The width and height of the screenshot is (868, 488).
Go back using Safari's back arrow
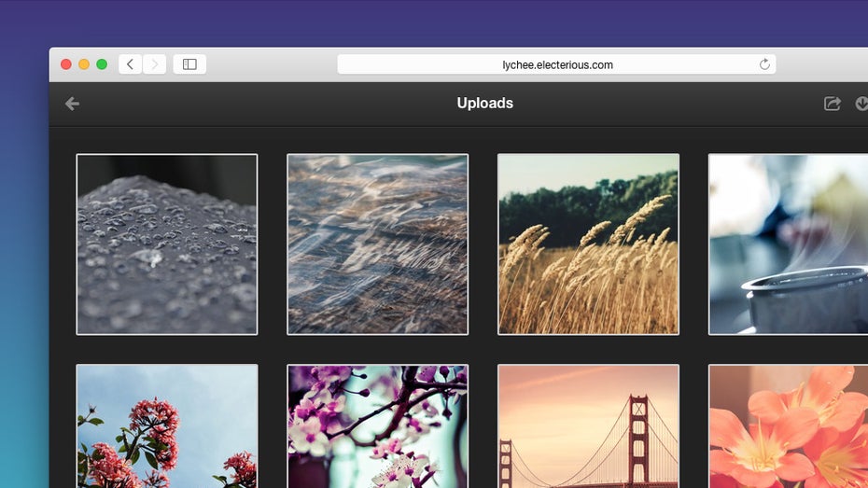coord(130,64)
